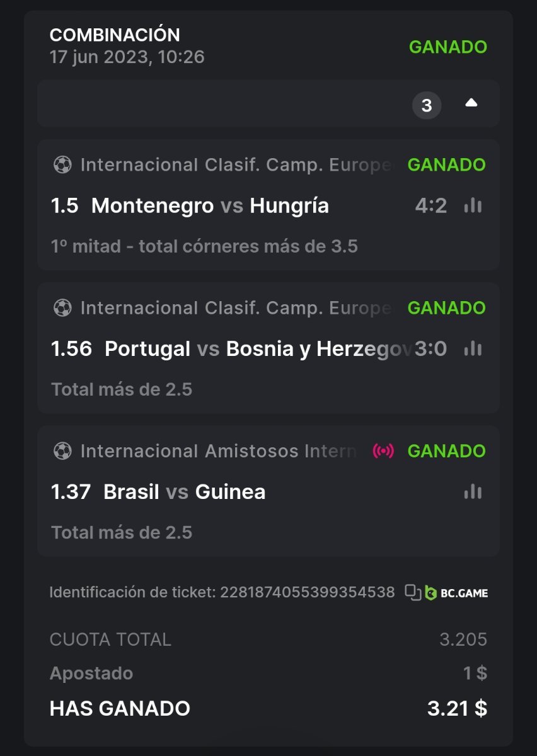This screenshot has width=537, height=756.
Task: Open the Portugal vs Bosnia y Herzegovina match
Action: click(252, 349)
